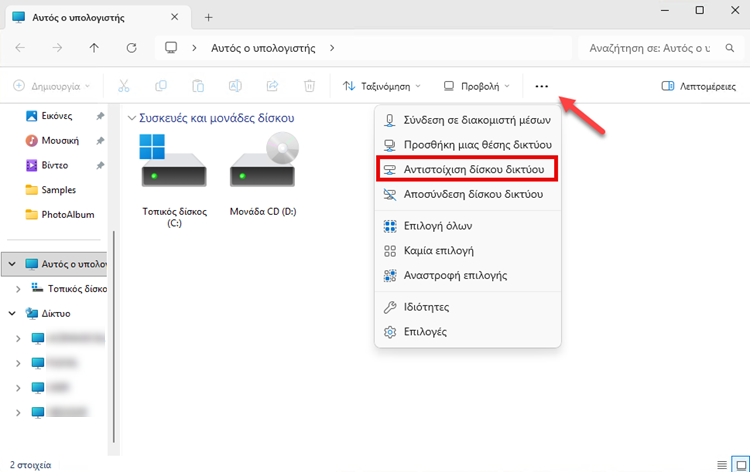Go back with the left arrow

pos(20,48)
